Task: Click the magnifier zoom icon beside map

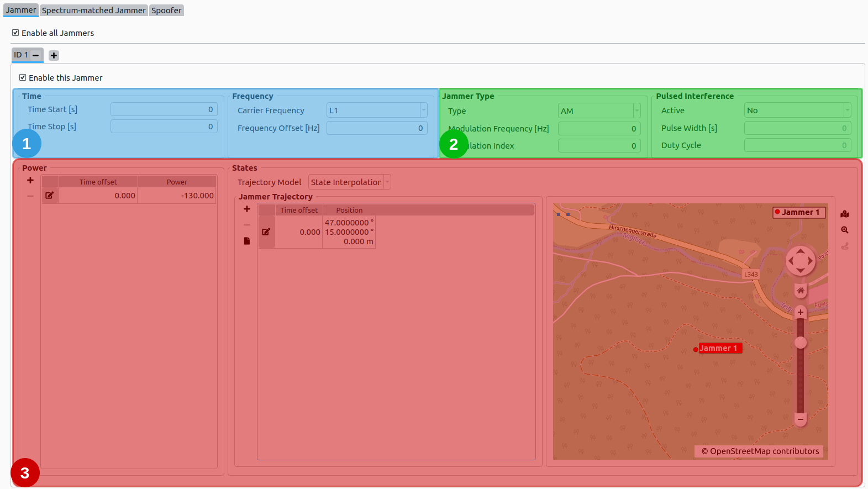Action: (x=845, y=230)
